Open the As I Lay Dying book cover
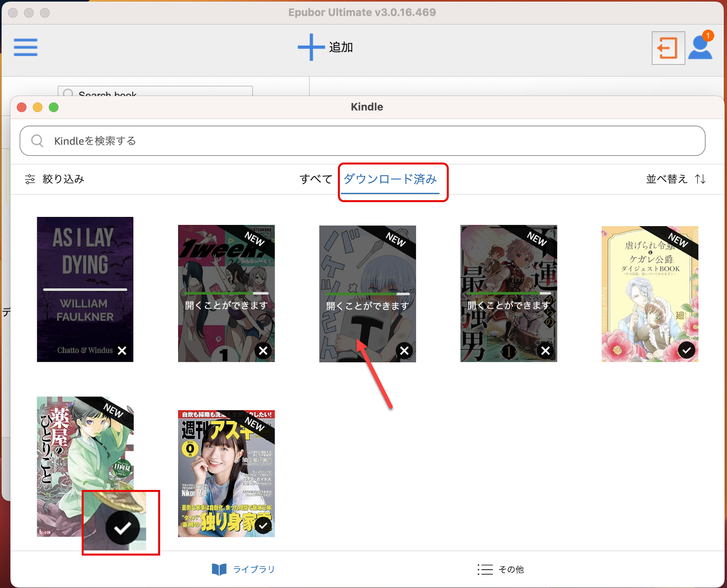The image size is (727, 588). click(x=85, y=289)
